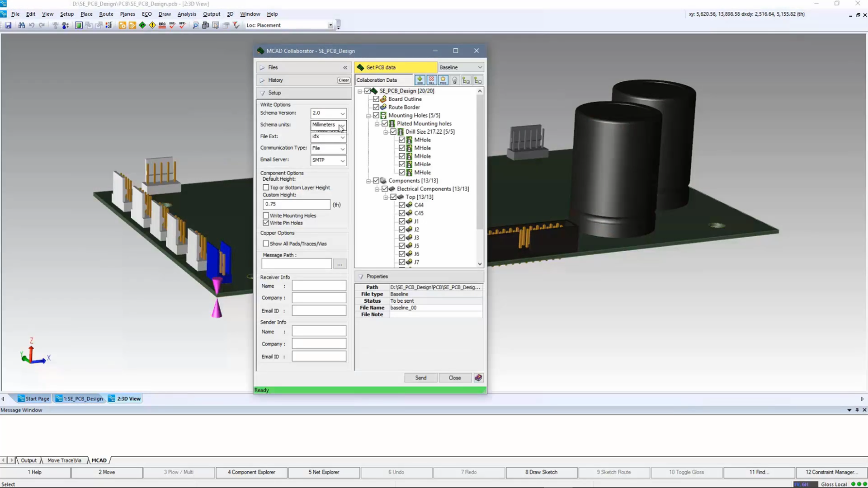
Task: Select the MOD filter icon in Collaboration Data
Action: tap(443, 80)
